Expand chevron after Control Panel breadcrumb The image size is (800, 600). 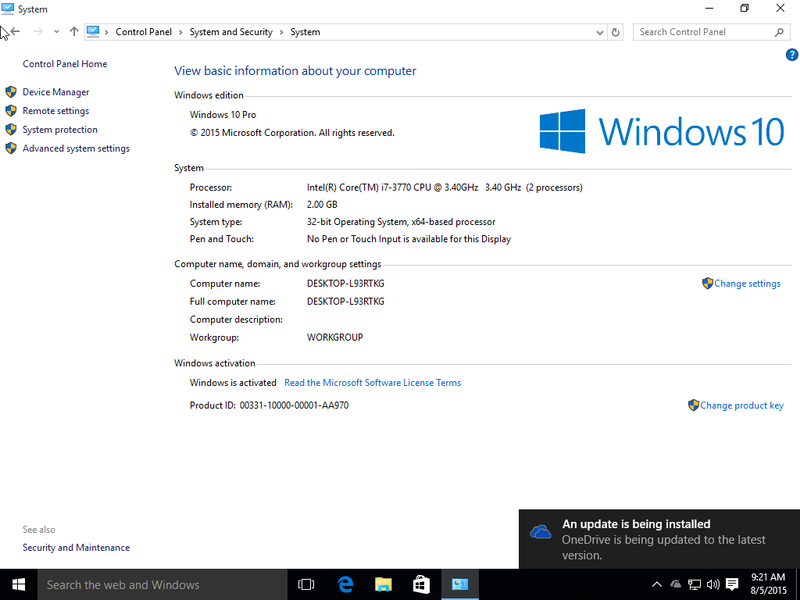(x=181, y=32)
